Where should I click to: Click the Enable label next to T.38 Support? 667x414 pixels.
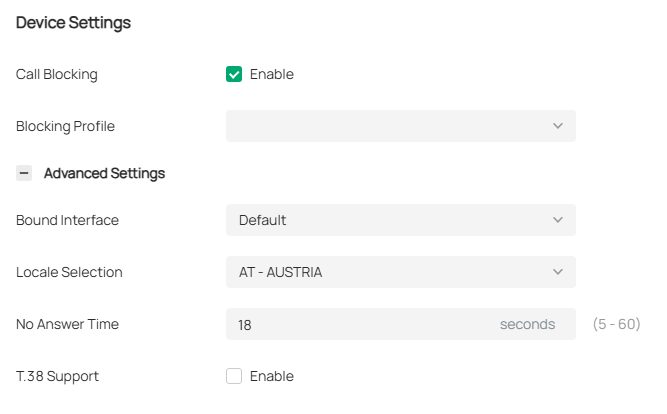[x=271, y=376]
